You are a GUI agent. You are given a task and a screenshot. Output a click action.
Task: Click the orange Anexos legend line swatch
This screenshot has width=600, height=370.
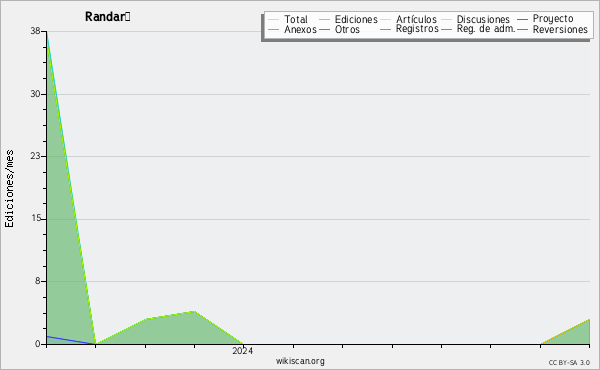point(274,29)
